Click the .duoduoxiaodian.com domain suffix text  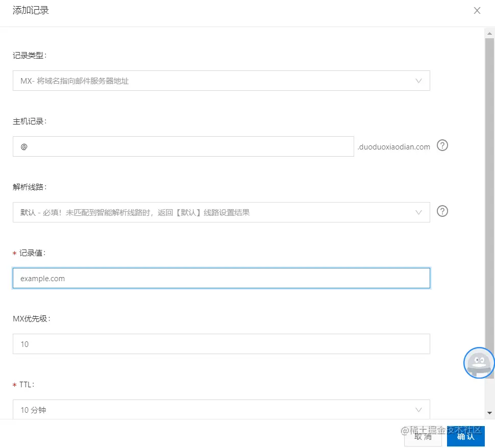click(x=393, y=147)
